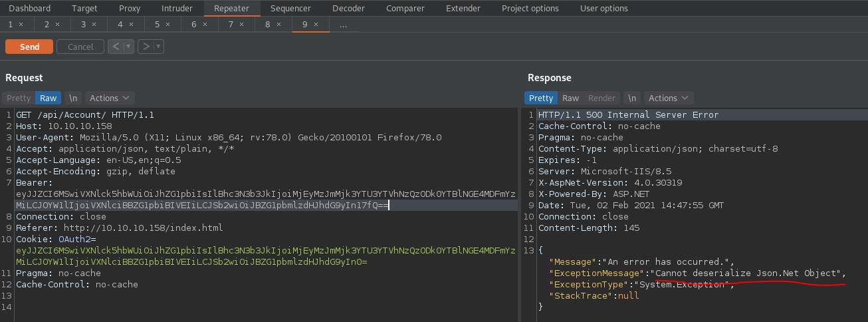Switch Request view to Pretty
Viewport: 868px width, 322px height.
19,98
